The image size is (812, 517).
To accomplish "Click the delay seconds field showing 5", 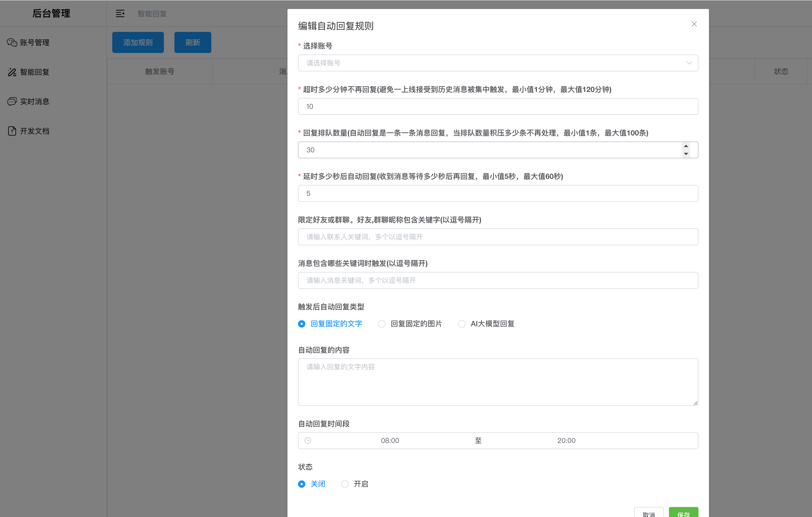I will 498,194.
